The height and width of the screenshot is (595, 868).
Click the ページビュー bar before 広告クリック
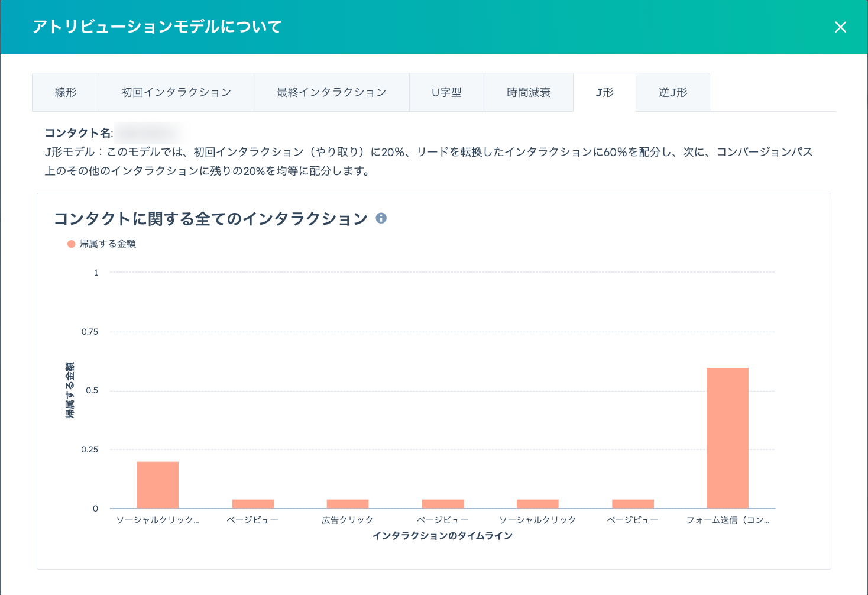tap(253, 504)
